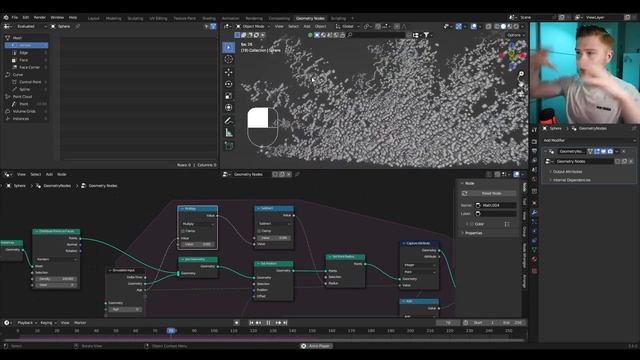Viewport: 640px width, 360px height.
Task: Toggle viewport gizmo display
Action: click(459, 27)
